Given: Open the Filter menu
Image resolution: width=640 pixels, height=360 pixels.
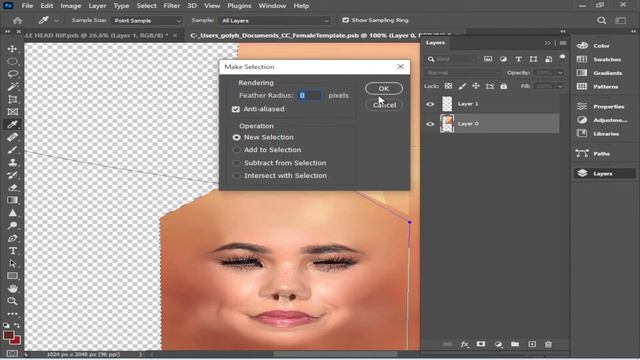Looking at the screenshot, I should pyautogui.click(x=171, y=6).
